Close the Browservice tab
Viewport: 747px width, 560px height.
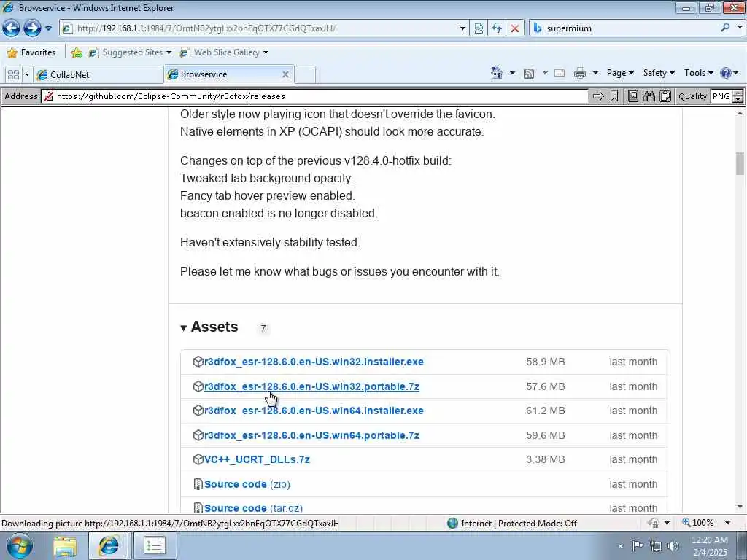click(x=285, y=74)
